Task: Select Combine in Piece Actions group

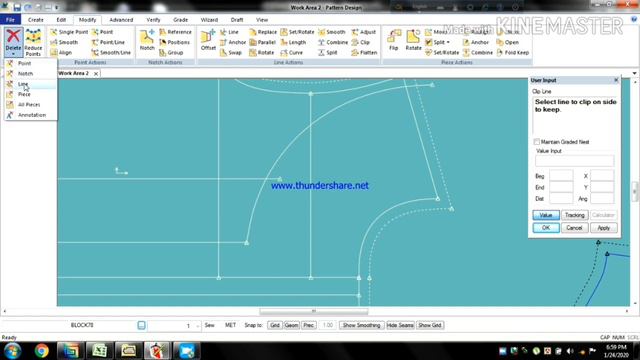Action: pos(478,53)
